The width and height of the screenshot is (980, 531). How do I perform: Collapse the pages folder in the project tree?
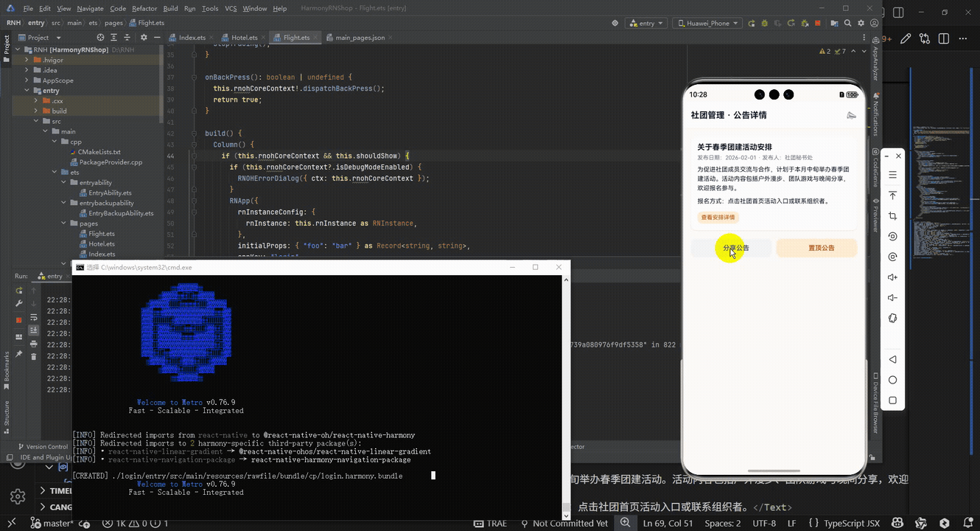click(64, 223)
